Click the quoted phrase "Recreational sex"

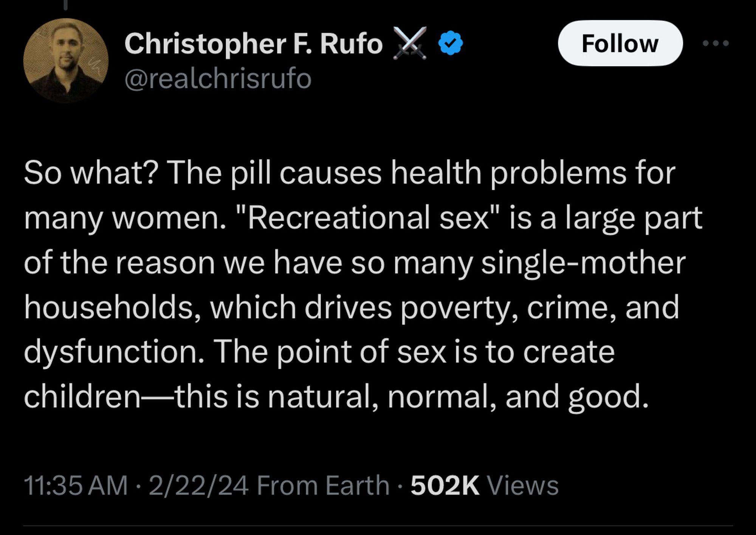[369, 218]
